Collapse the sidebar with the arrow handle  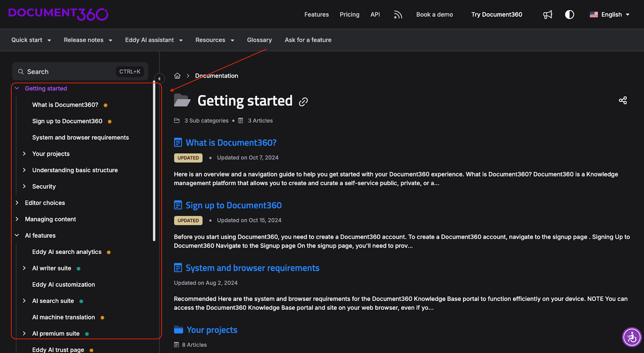(x=159, y=78)
